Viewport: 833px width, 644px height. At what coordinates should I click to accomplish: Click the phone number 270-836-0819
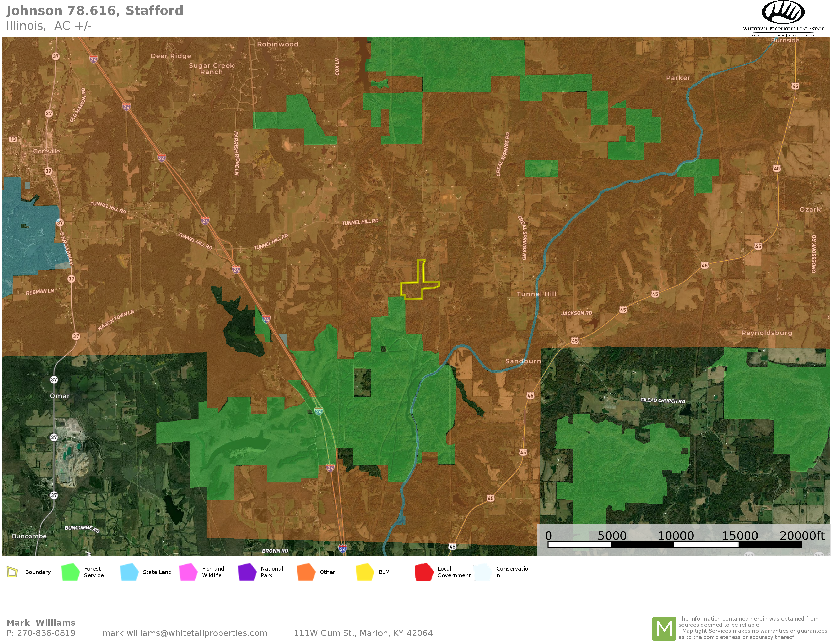pos(46,633)
